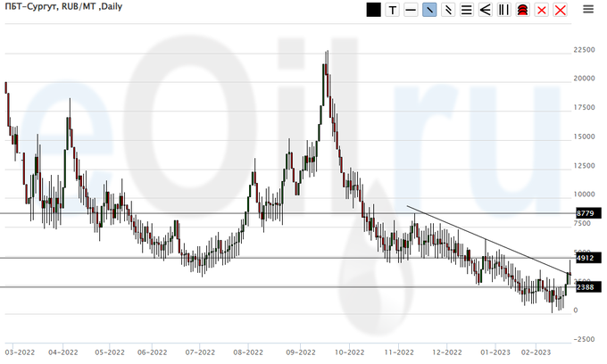Select the text annotation T tool

click(x=392, y=10)
